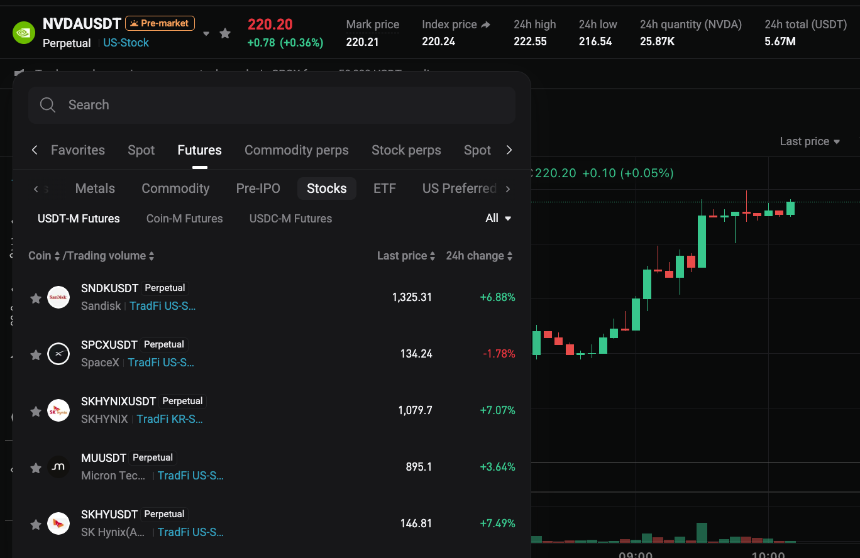
Task: Open TradFi US-S link for Micron
Action: (x=190, y=476)
